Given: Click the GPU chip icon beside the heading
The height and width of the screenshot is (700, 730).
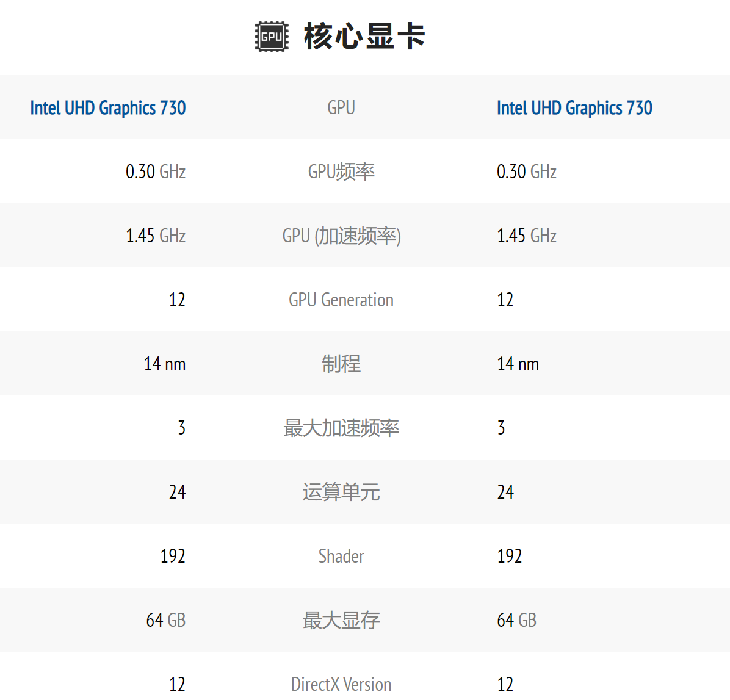Looking at the screenshot, I should click(272, 36).
